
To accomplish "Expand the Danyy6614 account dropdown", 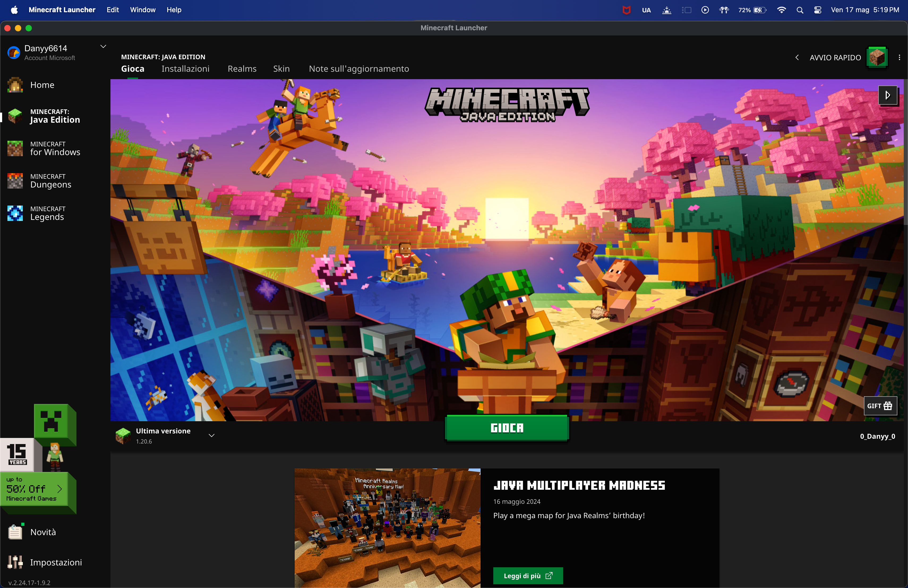I will pyautogui.click(x=103, y=46).
